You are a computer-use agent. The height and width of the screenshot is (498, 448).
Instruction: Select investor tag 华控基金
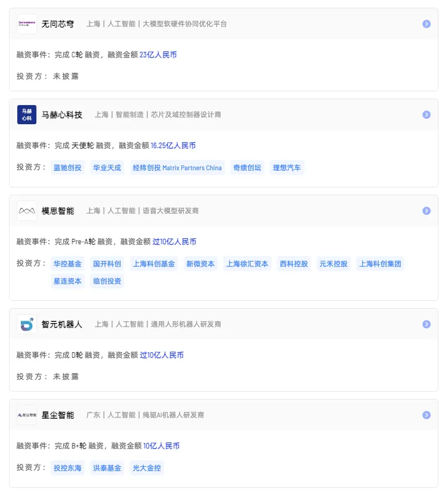click(67, 263)
